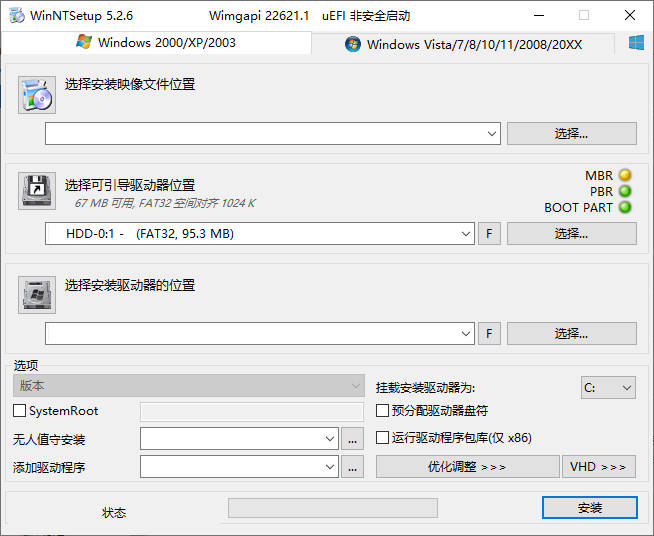Browse for unattended file with ... button
This screenshot has height=536, width=654.
[x=352, y=438]
